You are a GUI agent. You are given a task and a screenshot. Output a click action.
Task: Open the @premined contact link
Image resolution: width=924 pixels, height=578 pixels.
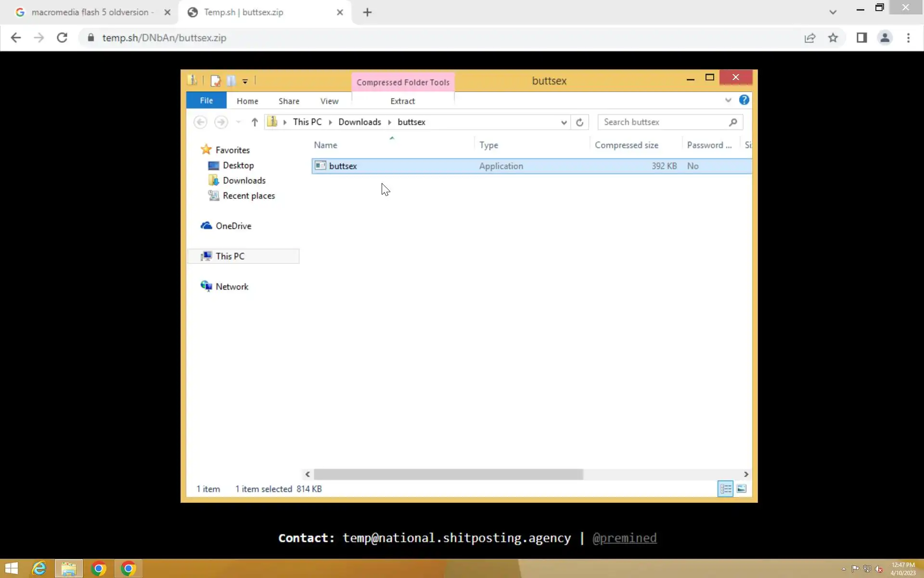[x=624, y=538]
